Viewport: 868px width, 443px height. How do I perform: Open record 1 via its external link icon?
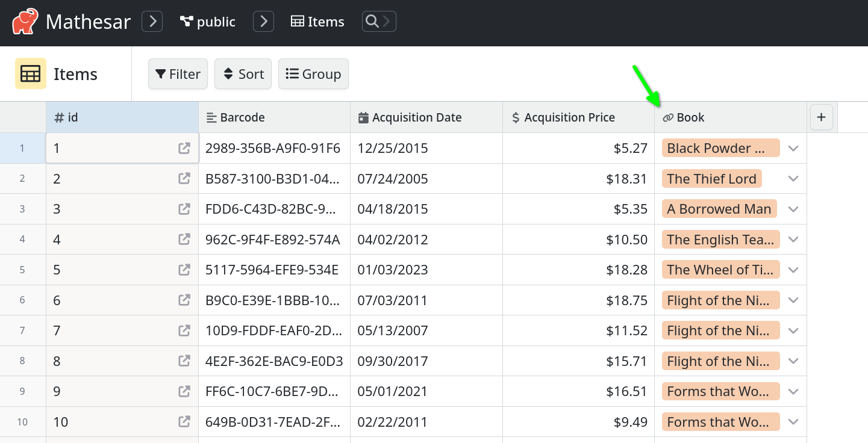[x=184, y=147]
